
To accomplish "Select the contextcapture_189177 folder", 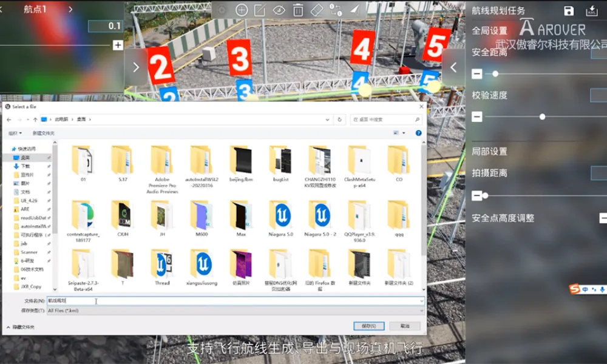I will tap(83, 221).
